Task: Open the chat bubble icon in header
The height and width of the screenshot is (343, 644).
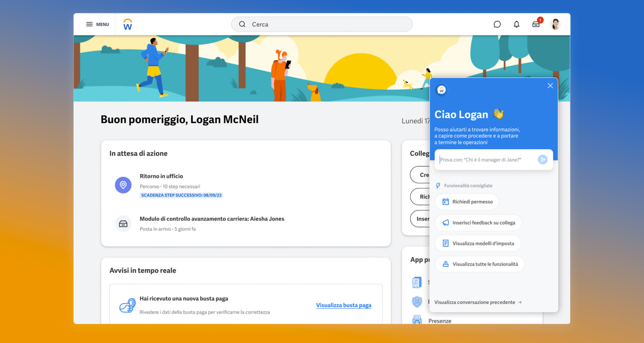Action: coord(497,24)
